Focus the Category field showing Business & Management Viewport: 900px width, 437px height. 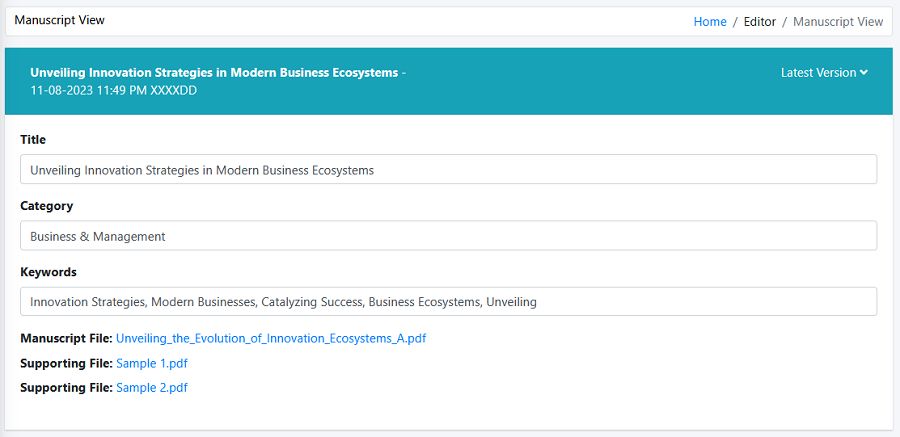point(448,235)
